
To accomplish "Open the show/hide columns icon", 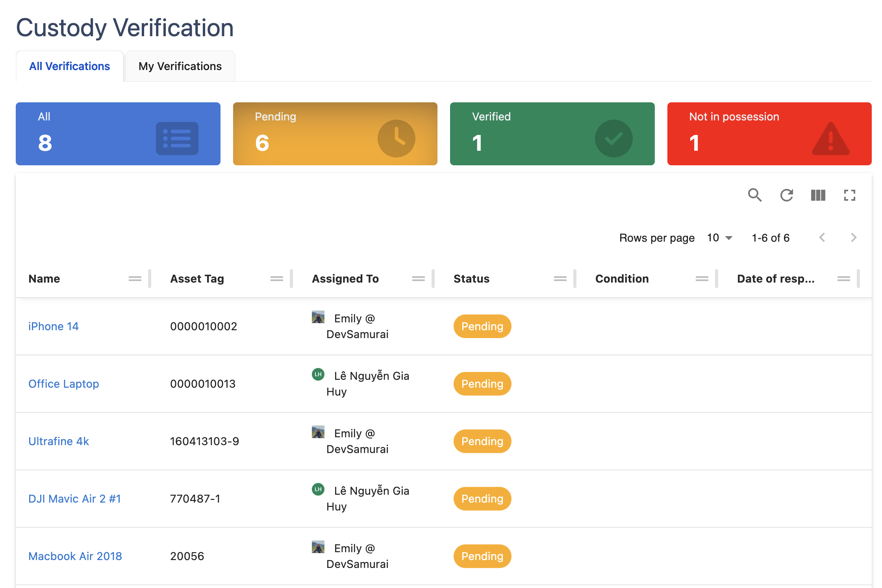I will pyautogui.click(x=818, y=195).
